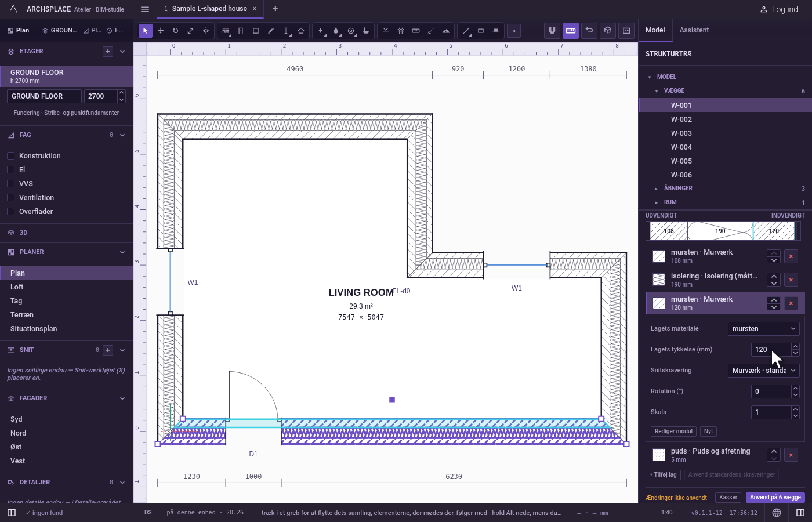Open the Lagets materiale dropdown
812x522 pixels.
point(763,329)
